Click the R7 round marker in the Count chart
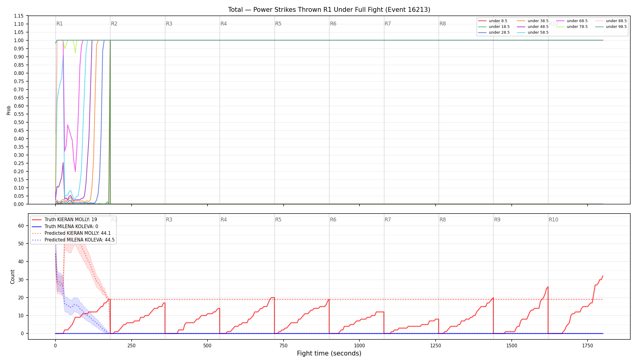Viewport: 637px width, 364px height. [388, 220]
